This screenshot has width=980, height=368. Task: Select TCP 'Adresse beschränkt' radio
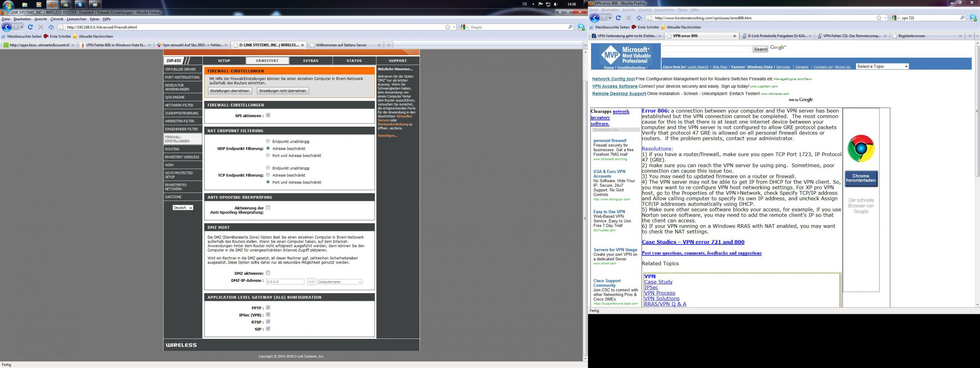click(268, 175)
